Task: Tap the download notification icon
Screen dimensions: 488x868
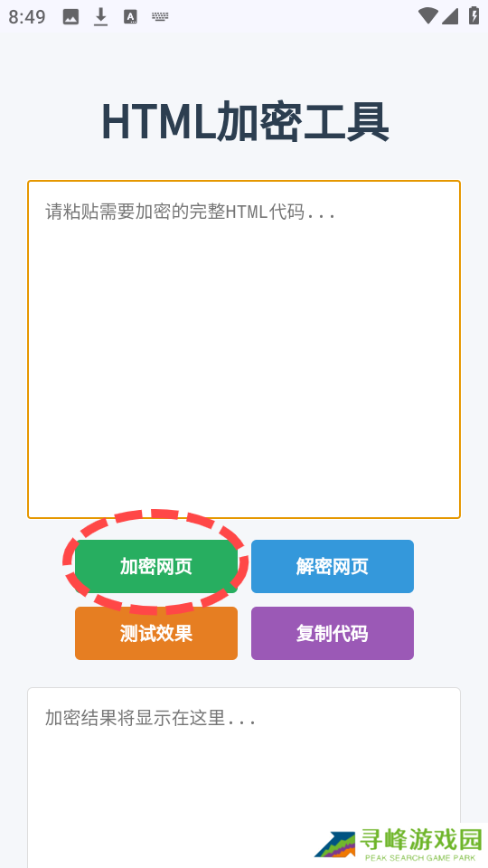Action: click(100, 17)
